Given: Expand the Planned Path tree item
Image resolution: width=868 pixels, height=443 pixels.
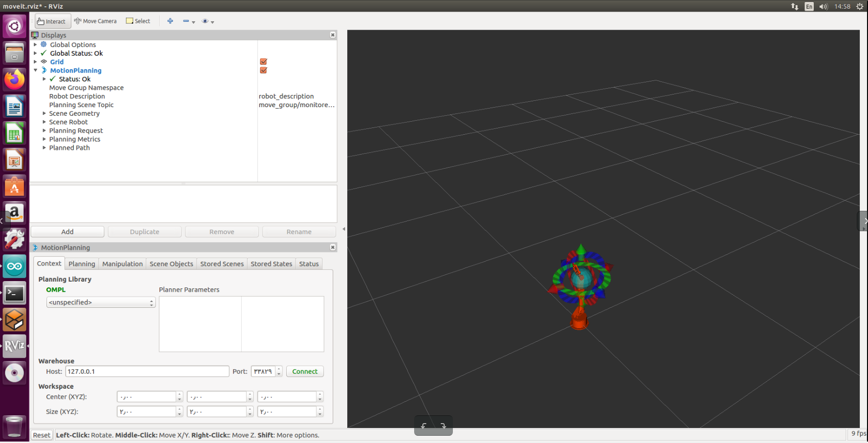Looking at the screenshot, I should coord(44,148).
